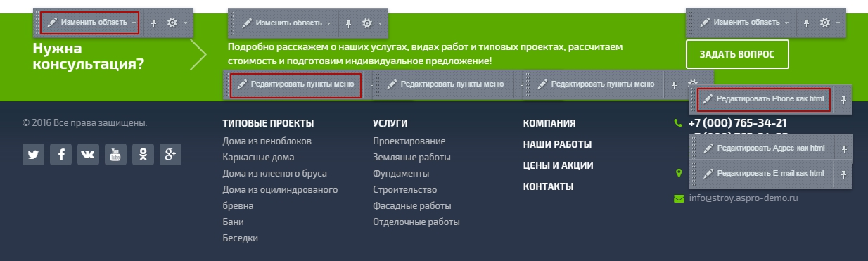Open 'Земляные работы' link
The image size is (868, 261).
click(x=411, y=158)
